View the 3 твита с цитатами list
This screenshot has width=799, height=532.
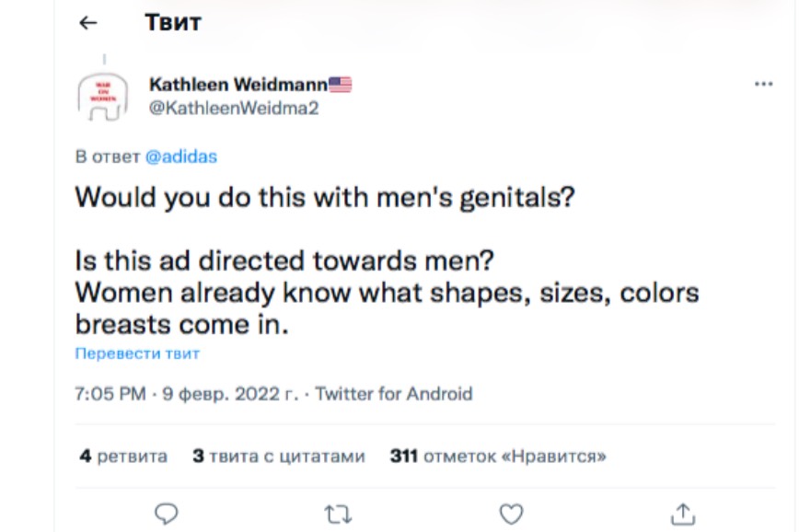(279, 457)
